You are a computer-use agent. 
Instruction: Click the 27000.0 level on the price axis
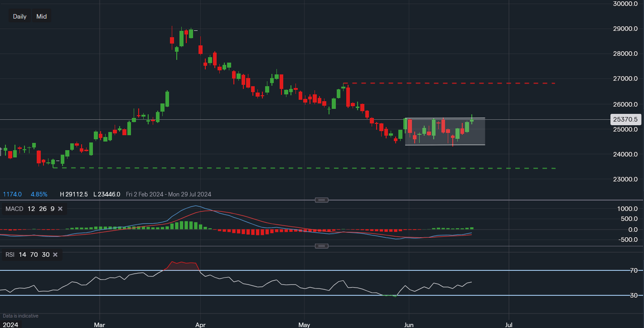(x=625, y=79)
